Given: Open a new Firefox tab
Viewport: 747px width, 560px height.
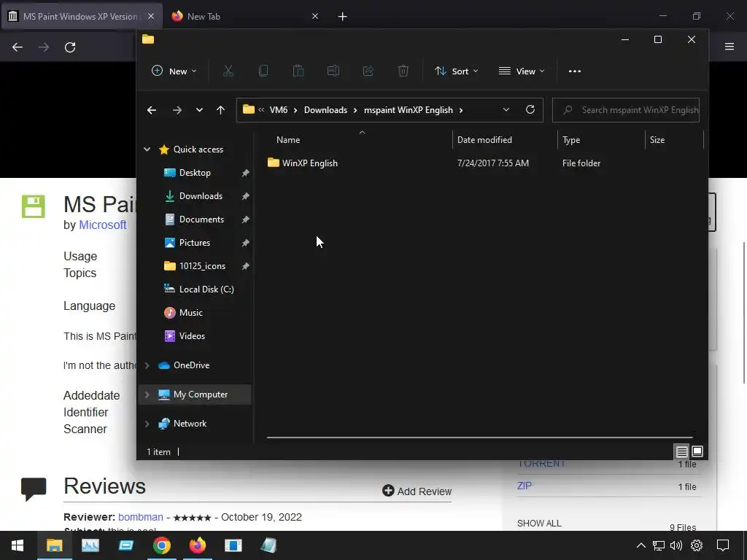Looking at the screenshot, I should point(343,17).
